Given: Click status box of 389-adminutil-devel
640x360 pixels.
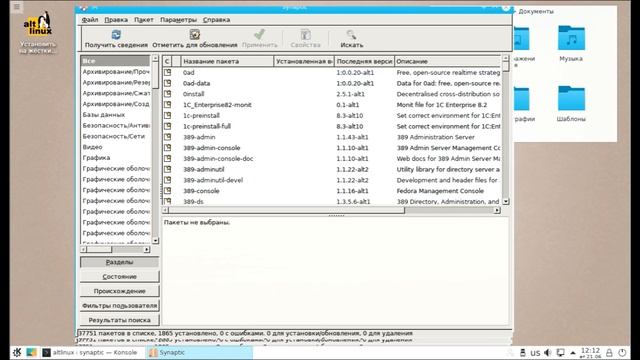Looking at the screenshot, I should click(x=168, y=180).
